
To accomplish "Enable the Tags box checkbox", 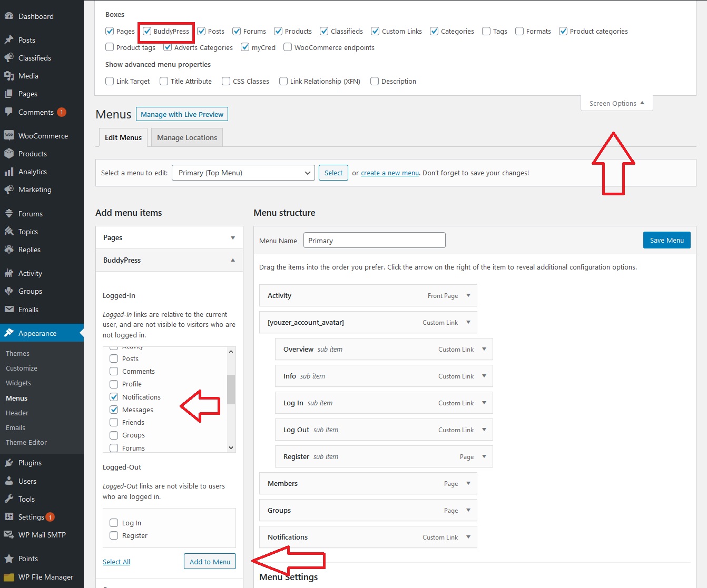I will tap(486, 31).
